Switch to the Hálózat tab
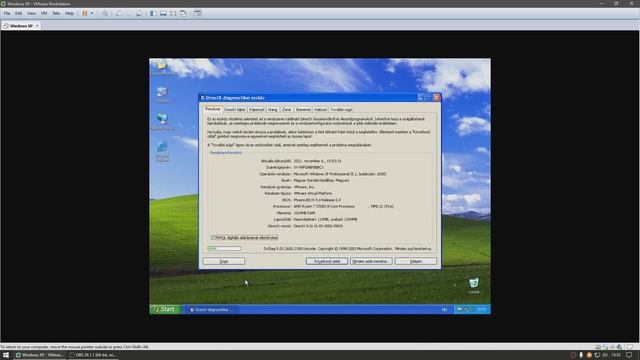The image size is (640, 360). (x=320, y=109)
